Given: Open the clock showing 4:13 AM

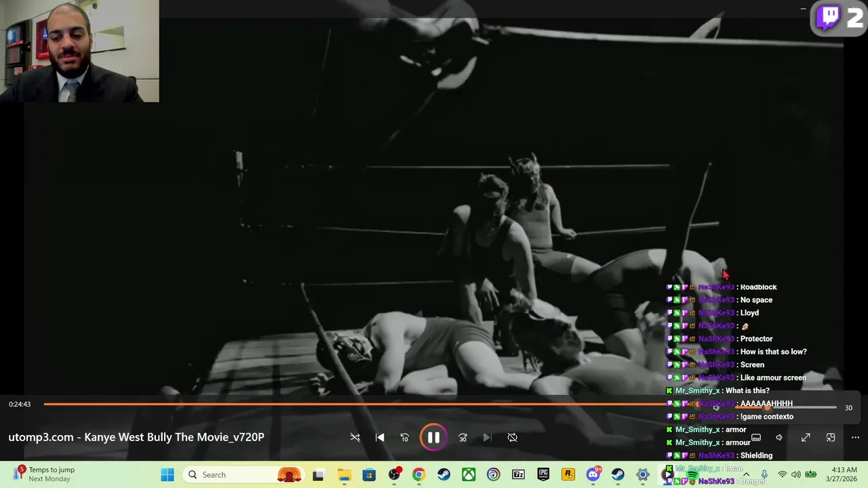Looking at the screenshot, I should [844, 474].
